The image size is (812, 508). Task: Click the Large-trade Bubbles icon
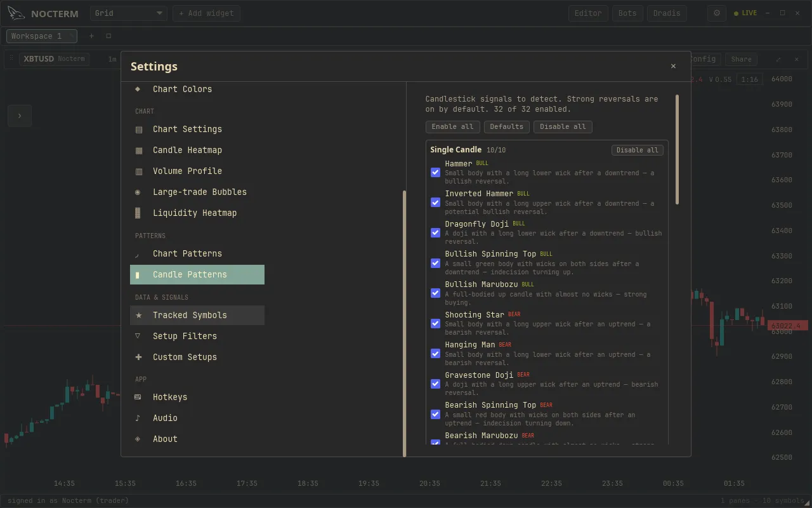pos(138,192)
